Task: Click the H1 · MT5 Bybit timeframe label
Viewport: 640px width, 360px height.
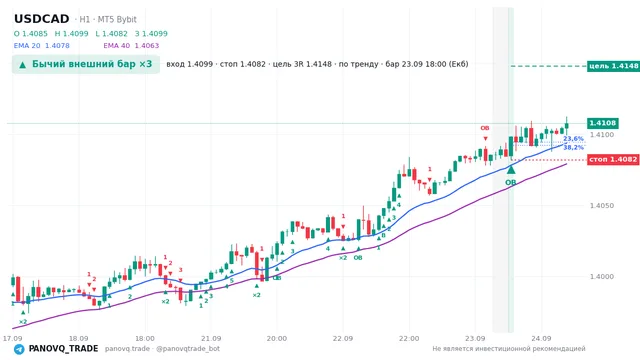Action: tap(108, 20)
